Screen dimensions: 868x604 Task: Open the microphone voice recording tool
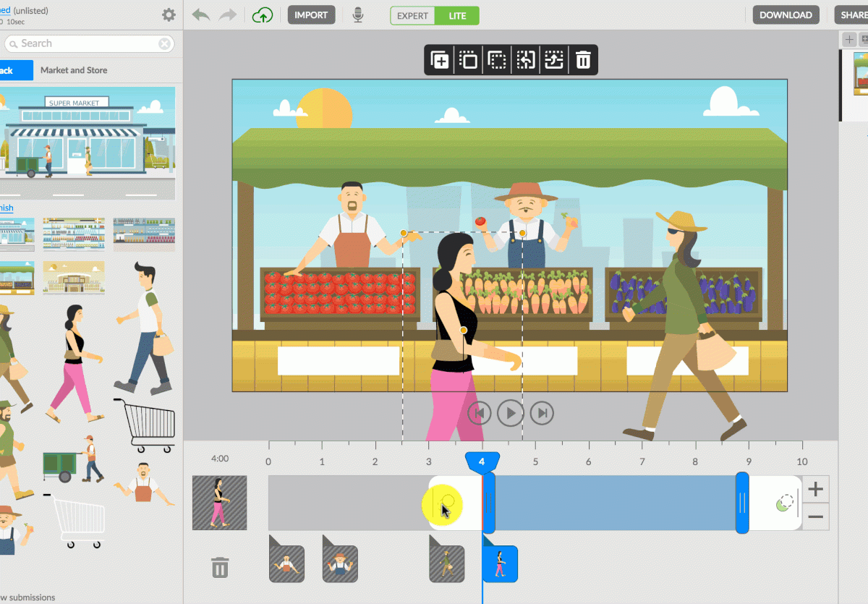click(358, 15)
